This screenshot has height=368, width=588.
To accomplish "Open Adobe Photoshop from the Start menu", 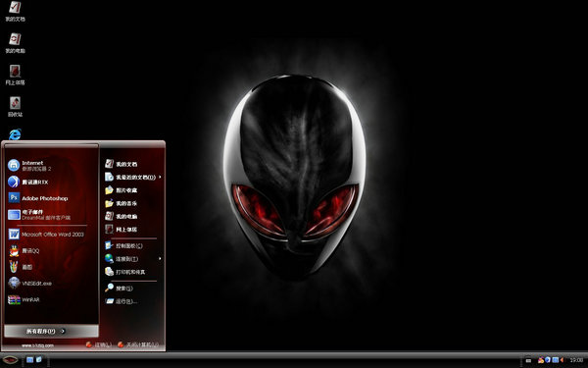I will coord(44,198).
